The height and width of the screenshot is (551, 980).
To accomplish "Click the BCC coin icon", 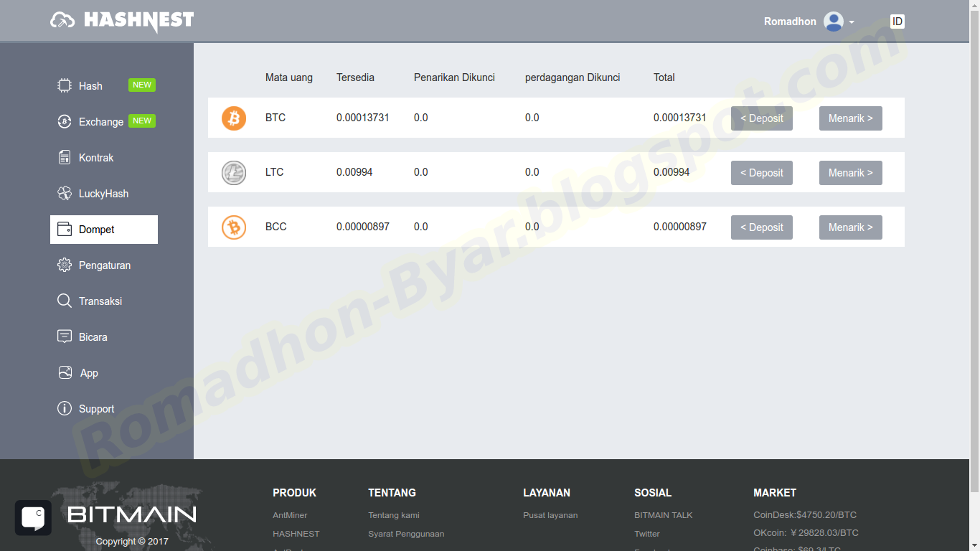I will 234,227.
